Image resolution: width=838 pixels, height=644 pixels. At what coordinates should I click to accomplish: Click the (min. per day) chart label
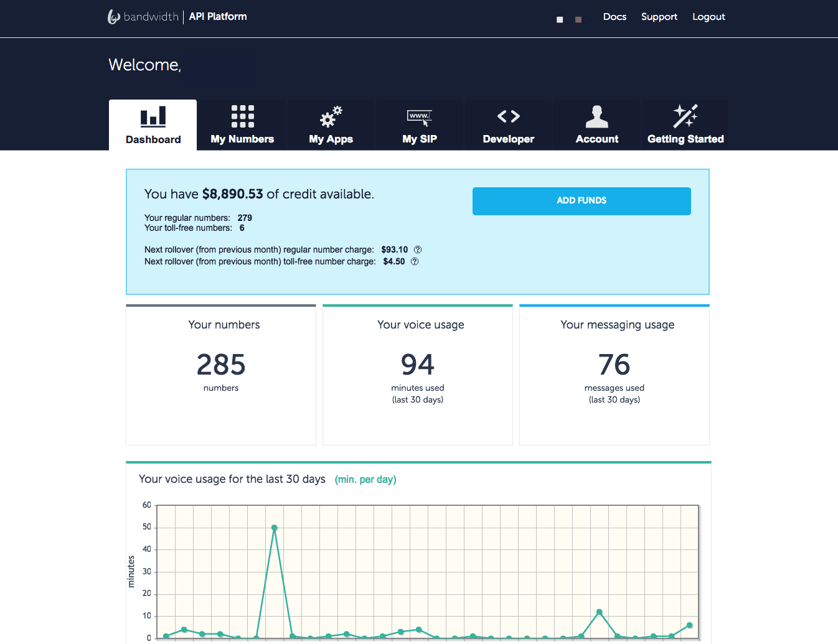coord(365,480)
